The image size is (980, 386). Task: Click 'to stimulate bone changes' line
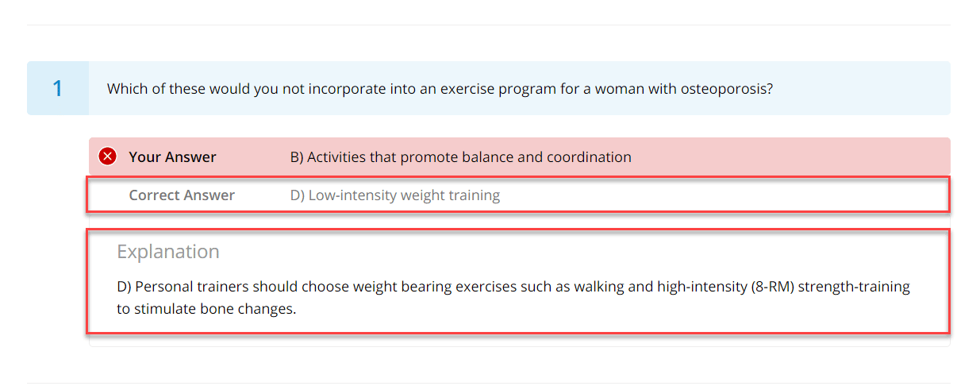(x=206, y=309)
